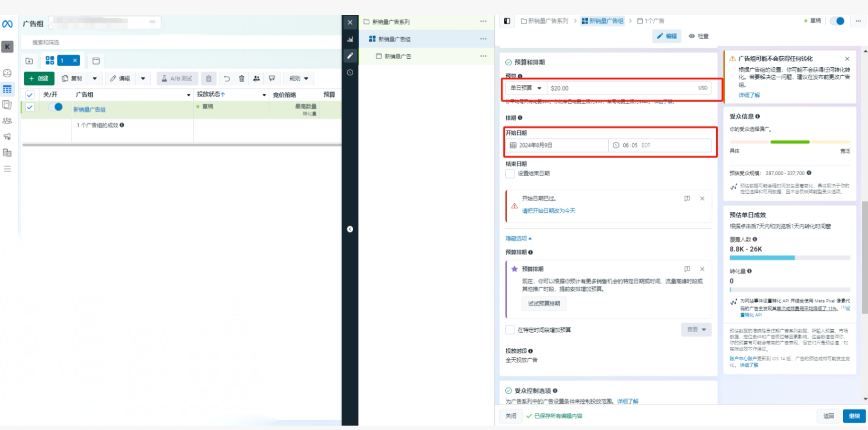Click the undo arrow icon in toolbar
The width and height of the screenshot is (868, 430).
[227, 78]
